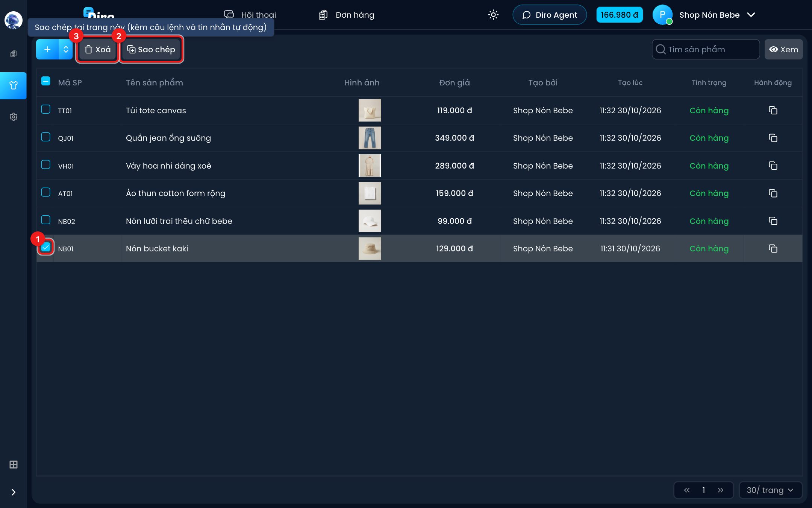
Task: Expand the sidebar with the arrow
Action: pyautogui.click(x=14, y=492)
